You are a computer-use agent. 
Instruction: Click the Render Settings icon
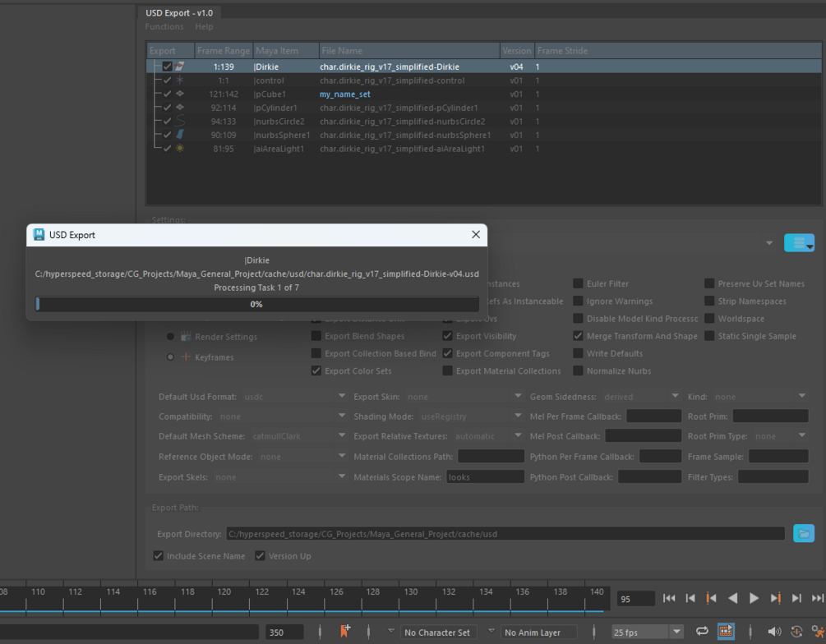(186, 337)
